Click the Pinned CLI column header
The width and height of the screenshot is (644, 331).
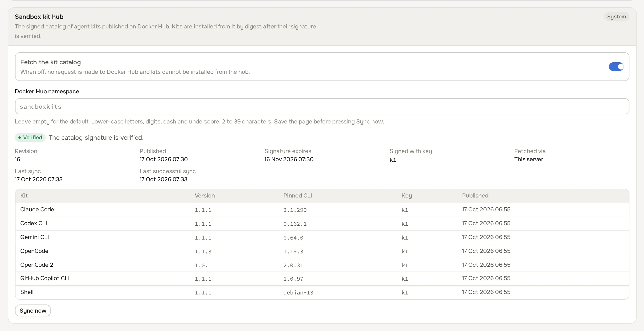click(x=297, y=195)
